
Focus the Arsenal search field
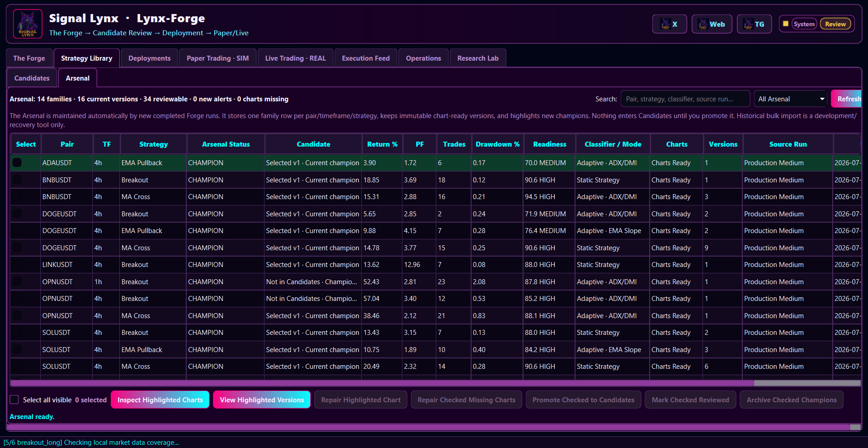click(685, 99)
